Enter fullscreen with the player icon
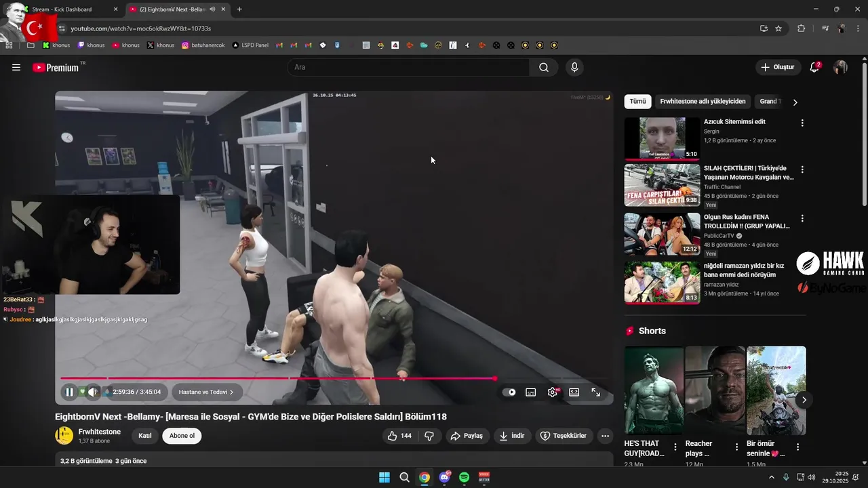This screenshot has height=488, width=868. coord(596,392)
